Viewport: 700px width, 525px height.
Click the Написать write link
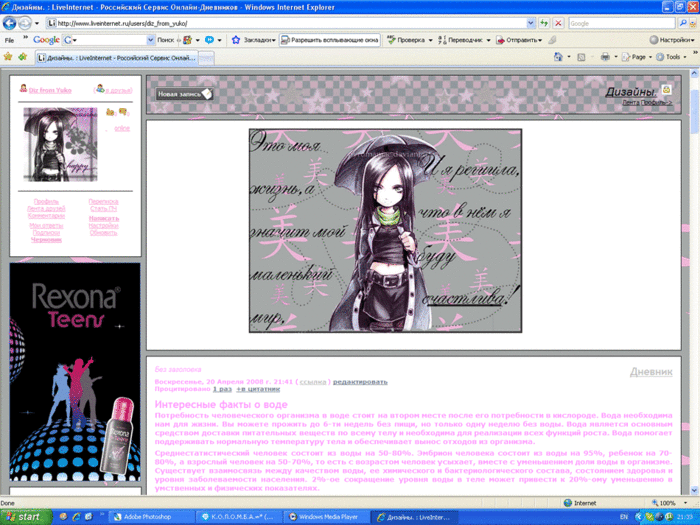point(104,218)
